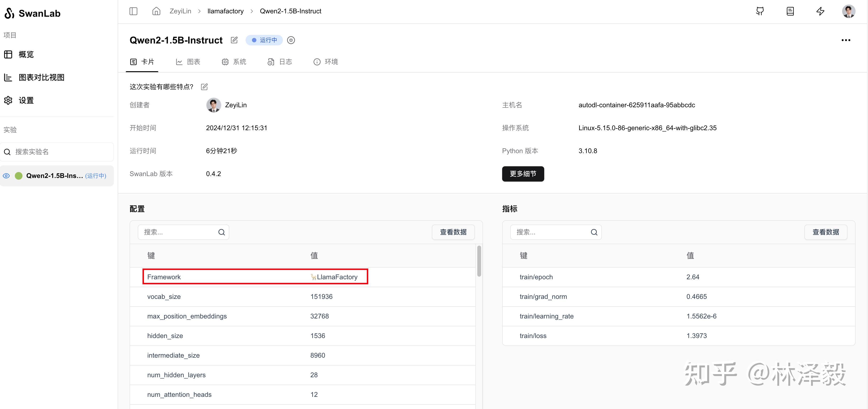Toggle visibility of Qwen2-1.5B-Ins experiment

point(6,176)
